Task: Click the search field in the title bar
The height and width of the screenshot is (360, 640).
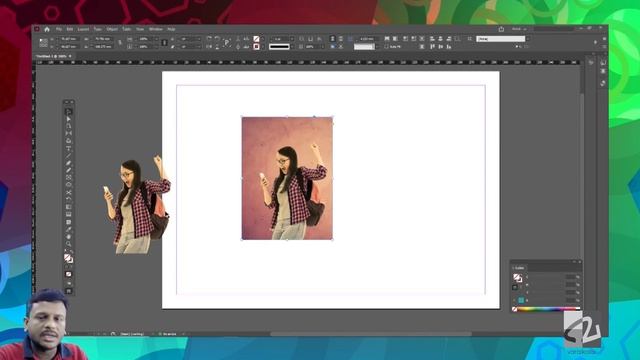Action: pos(554,29)
